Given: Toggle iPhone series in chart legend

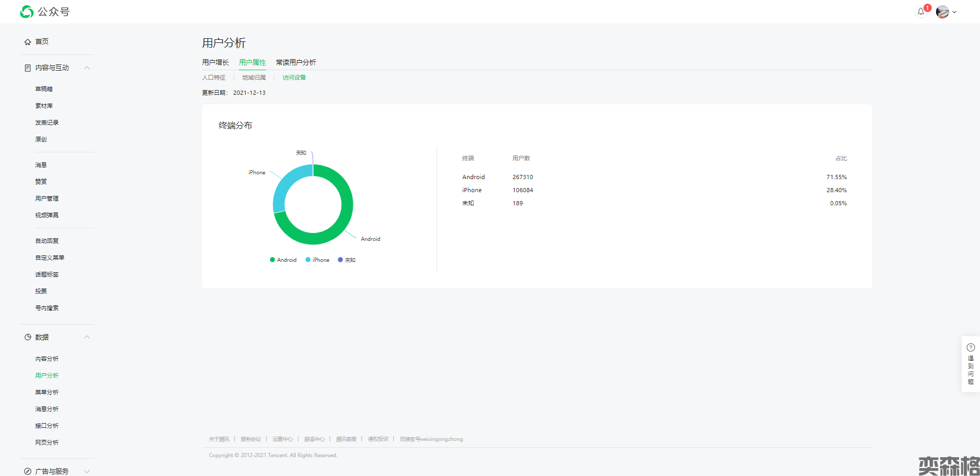Looking at the screenshot, I should pos(318,260).
